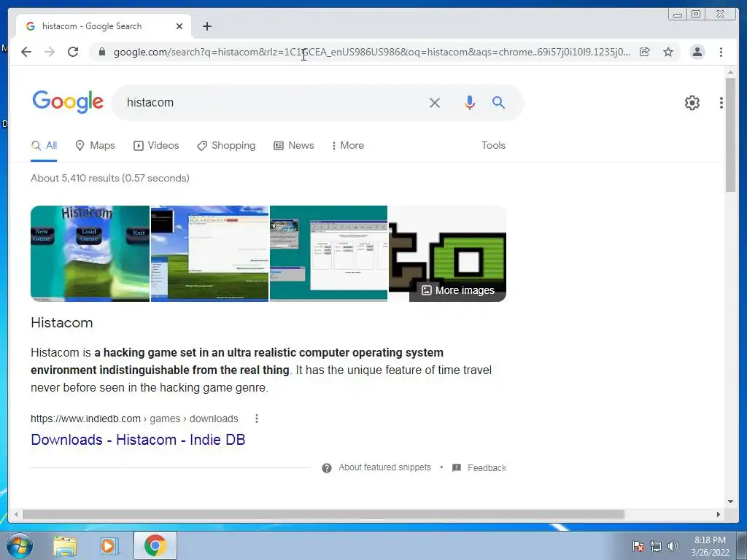The height and width of the screenshot is (560, 747).
Task: Click the scroll down arrow of vertical scrollbar
Action: 730,502
